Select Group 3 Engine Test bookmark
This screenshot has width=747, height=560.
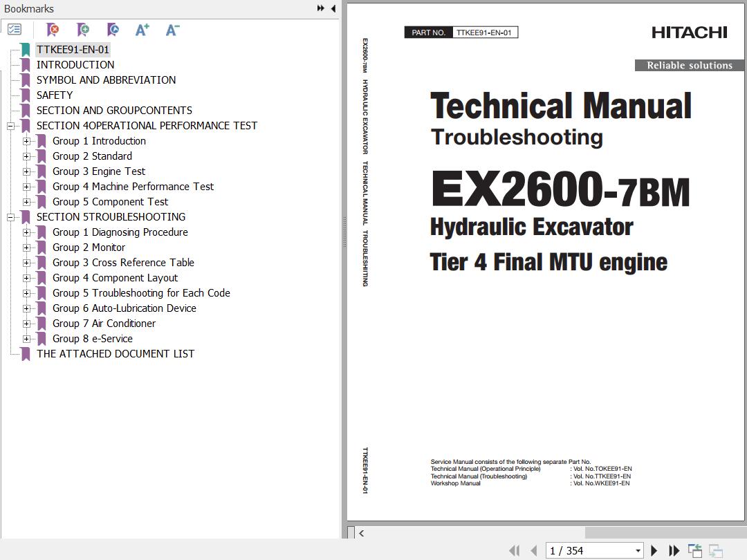(x=99, y=171)
